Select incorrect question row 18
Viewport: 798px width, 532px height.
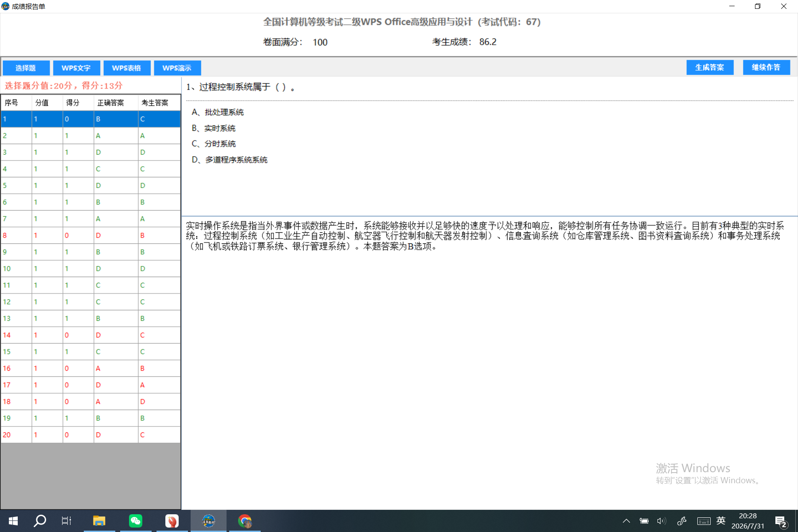(x=90, y=402)
